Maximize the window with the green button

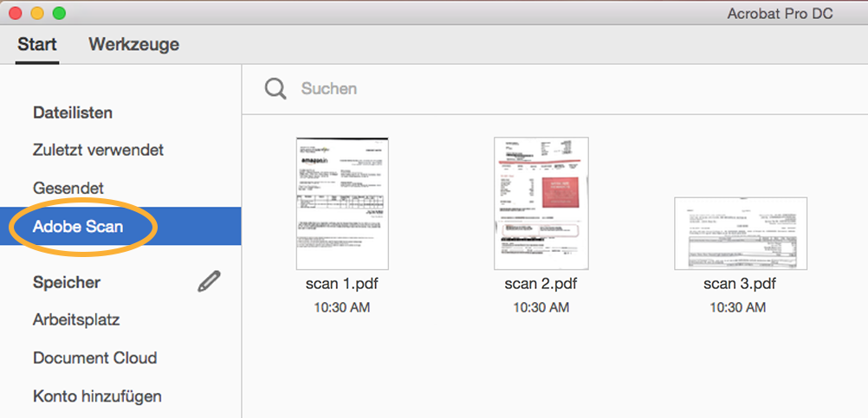[59, 13]
